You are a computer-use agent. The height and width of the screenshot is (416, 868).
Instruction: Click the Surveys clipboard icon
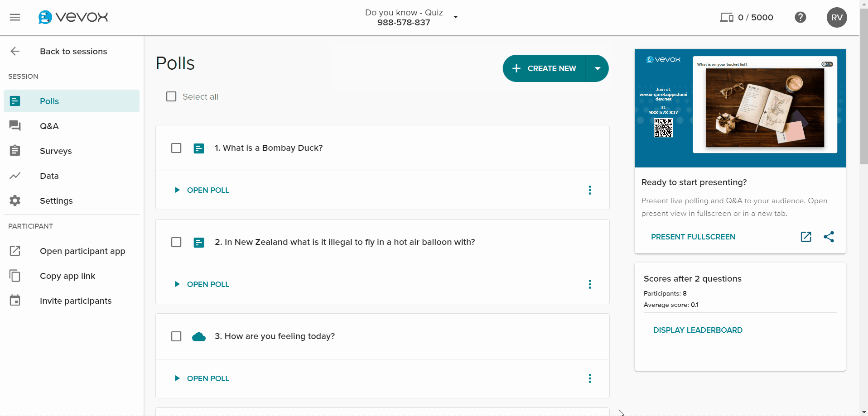pos(15,150)
